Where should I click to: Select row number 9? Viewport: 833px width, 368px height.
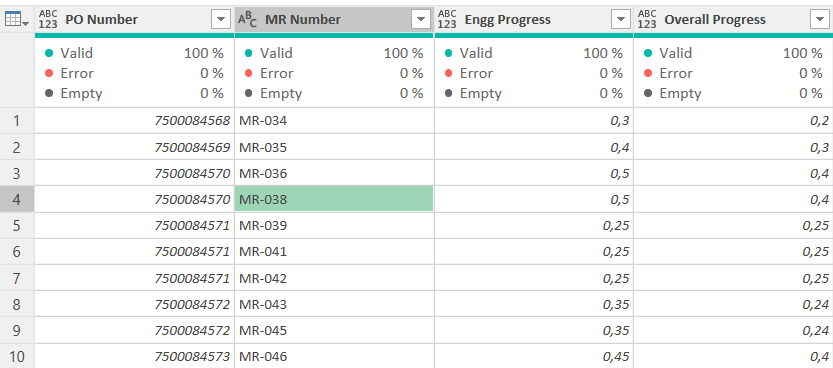click(17, 330)
